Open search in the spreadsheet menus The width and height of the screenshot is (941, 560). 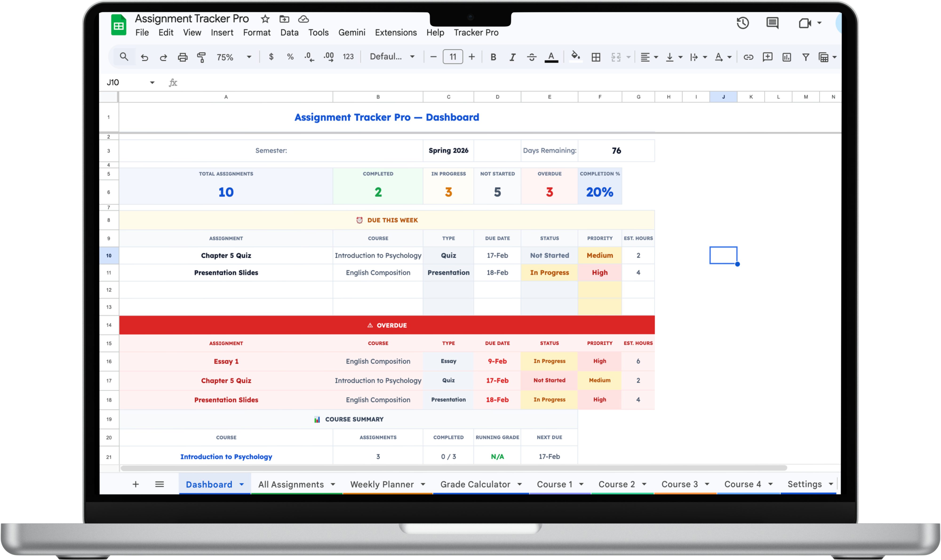click(124, 57)
